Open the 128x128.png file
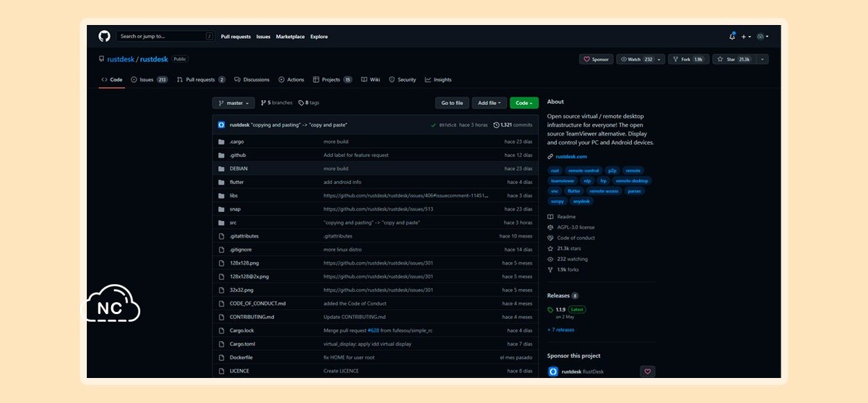 coord(243,263)
